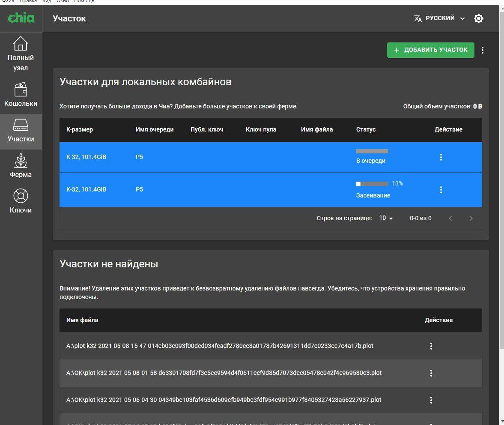Go to the Ферма farm icon
The width and height of the screenshot is (504, 425).
[21, 161]
